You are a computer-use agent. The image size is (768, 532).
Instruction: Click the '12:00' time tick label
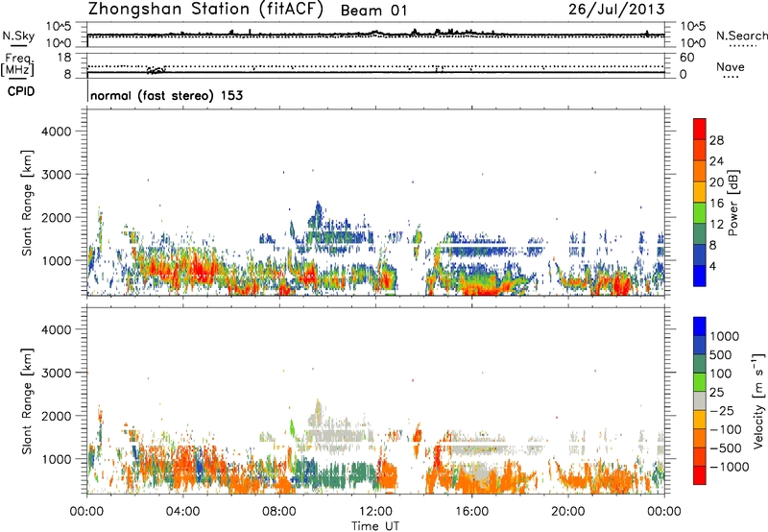coord(375,512)
